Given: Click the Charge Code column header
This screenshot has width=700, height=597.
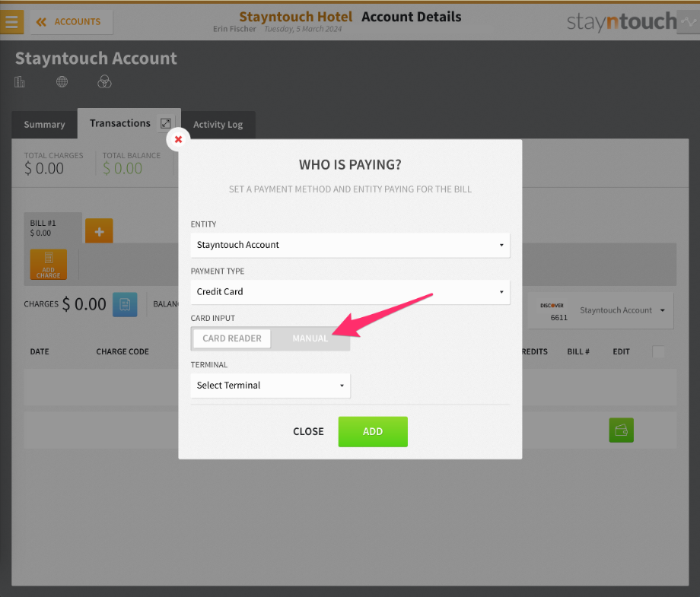Looking at the screenshot, I should (123, 351).
